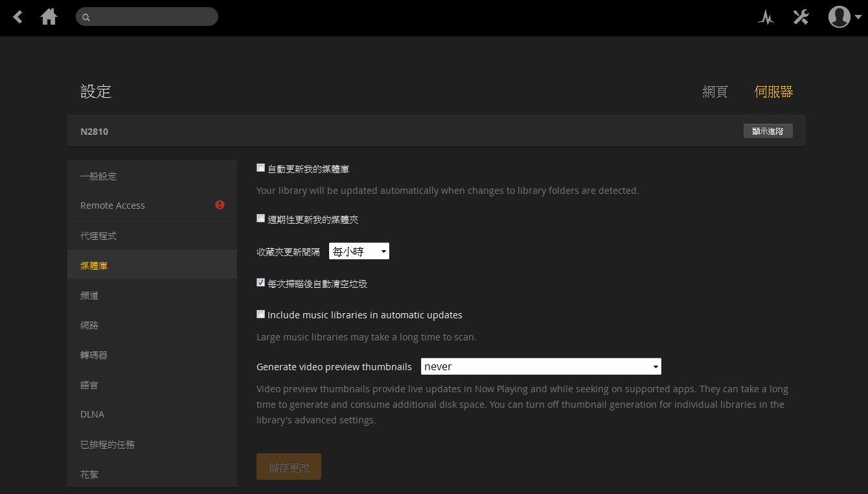Focus the top search field
Viewport: 868px width, 494px height.
pos(147,17)
